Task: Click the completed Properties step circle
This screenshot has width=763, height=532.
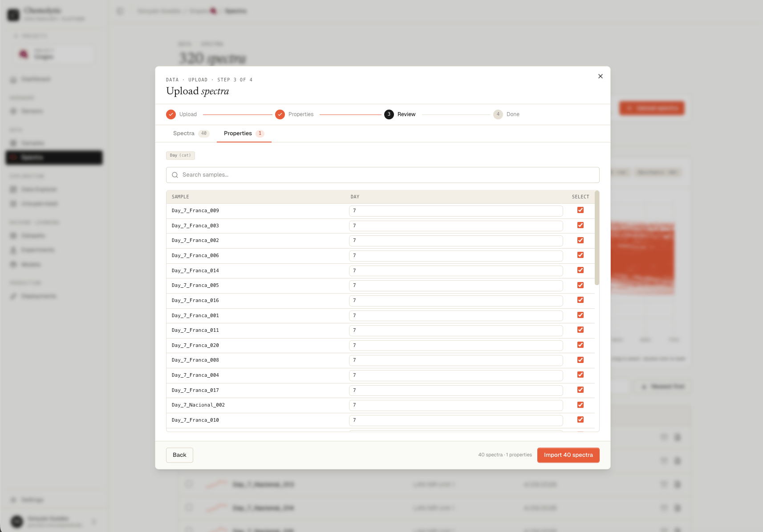Action: click(x=280, y=114)
